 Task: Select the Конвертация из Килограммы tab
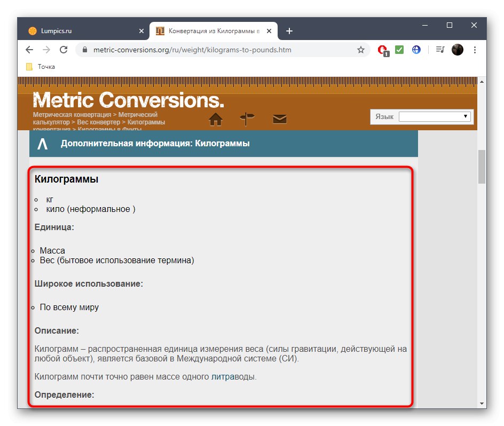[214, 31]
